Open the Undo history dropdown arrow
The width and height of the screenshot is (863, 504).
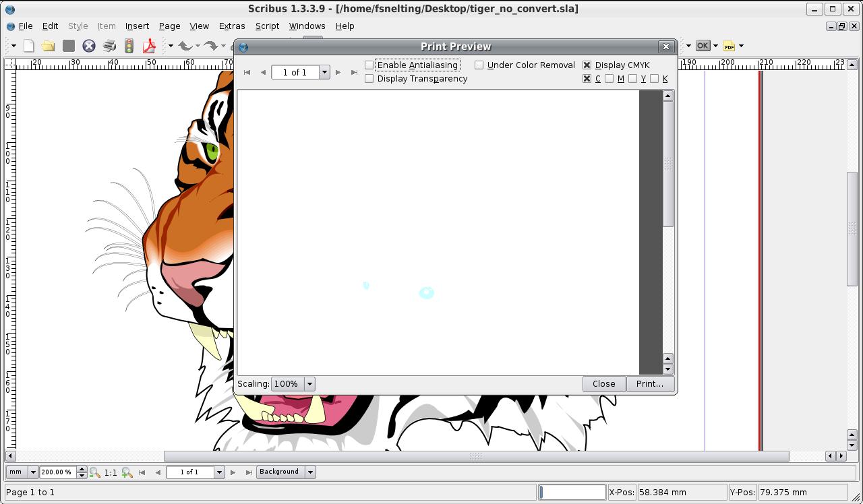click(198, 46)
